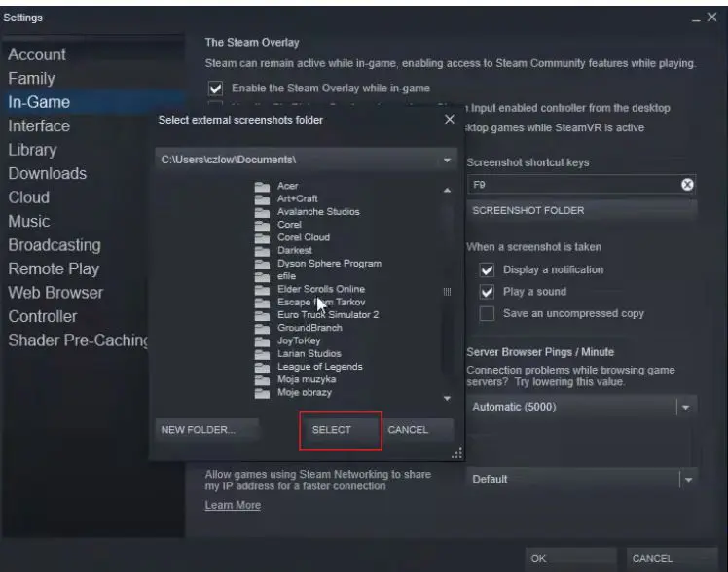Uncheck Display a notification
This screenshot has height=572, width=728.
[x=487, y=270]
